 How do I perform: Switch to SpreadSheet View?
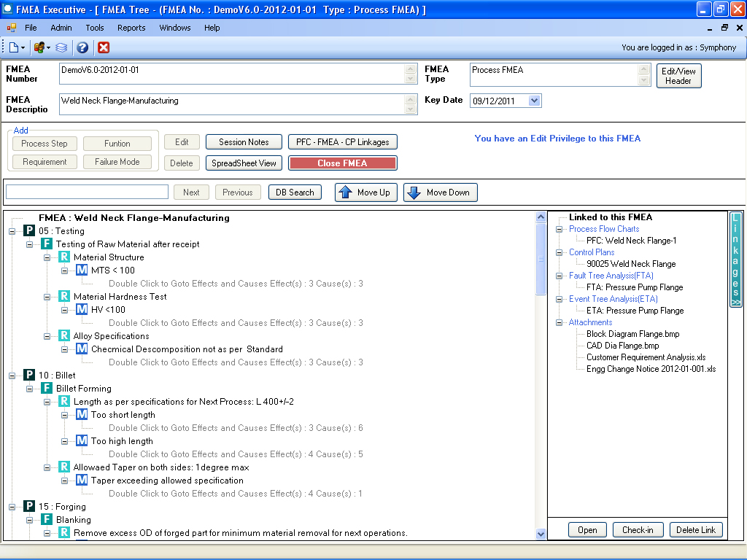(244, 163)
